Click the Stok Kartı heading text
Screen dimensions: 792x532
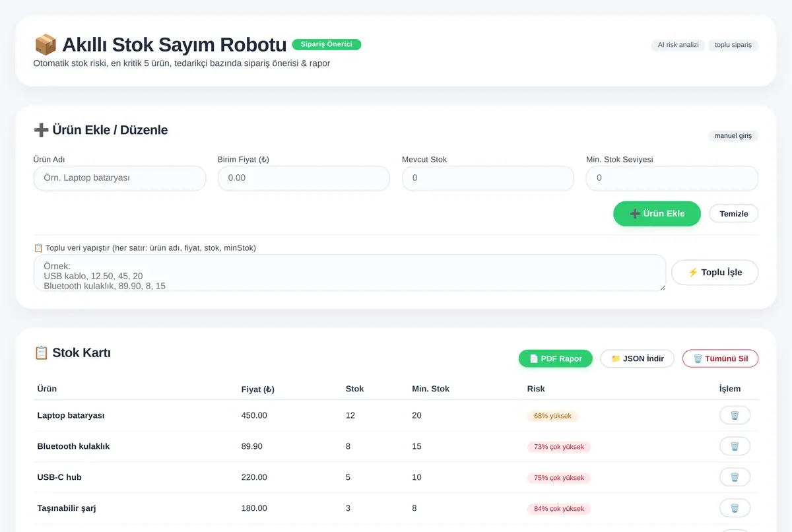click(81, 353)
